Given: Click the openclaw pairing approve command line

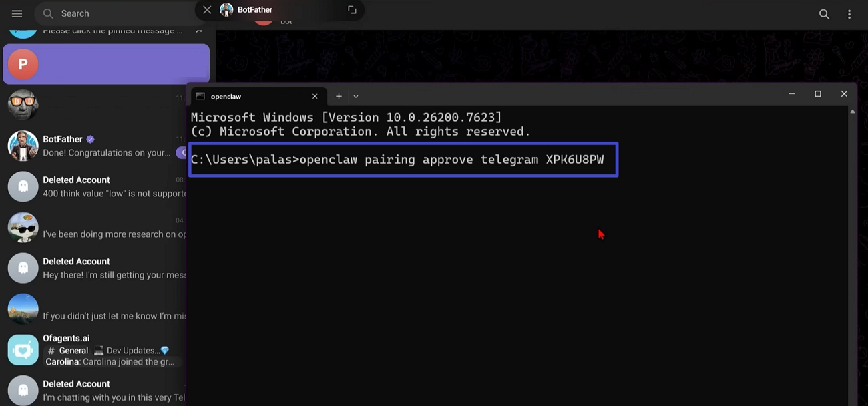Looking at the screenshot, I should tap(397, 160).
